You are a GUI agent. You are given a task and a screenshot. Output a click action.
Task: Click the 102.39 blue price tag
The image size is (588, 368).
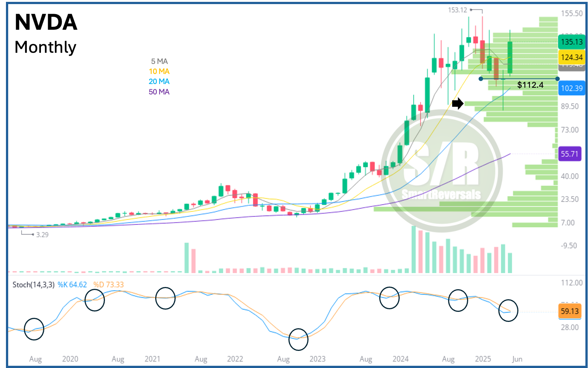point(572,88)
